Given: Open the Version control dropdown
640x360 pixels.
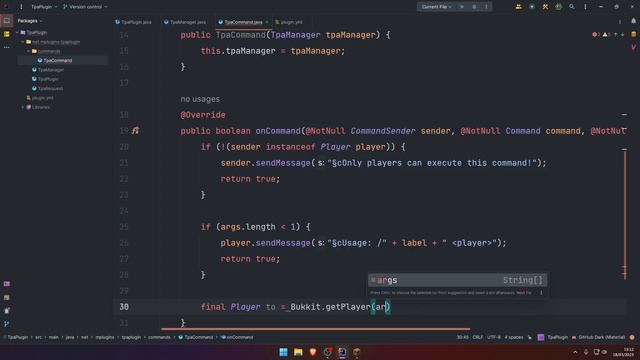Looking at the screenshot, I should pos(85,7).
